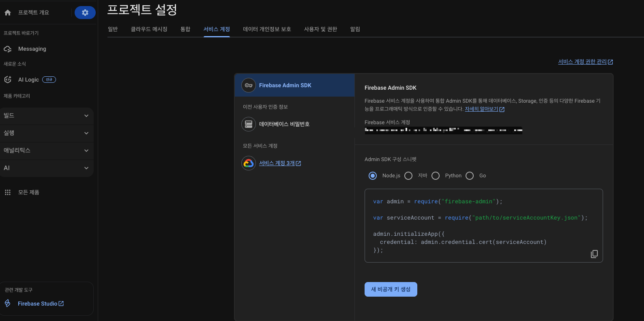Click the Admin SDK 구성 스니펫 label
The width and height of the screenshot is (644, 321).
click(x=391, y=159)
